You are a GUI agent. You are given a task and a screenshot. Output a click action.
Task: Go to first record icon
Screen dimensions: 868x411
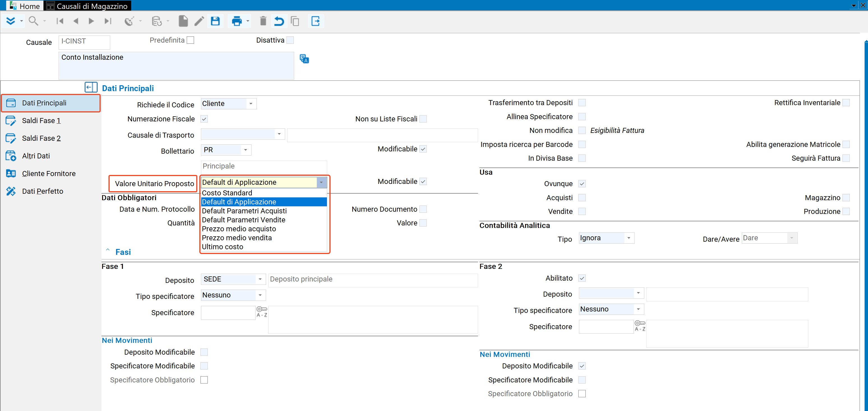tap(60, 21)
